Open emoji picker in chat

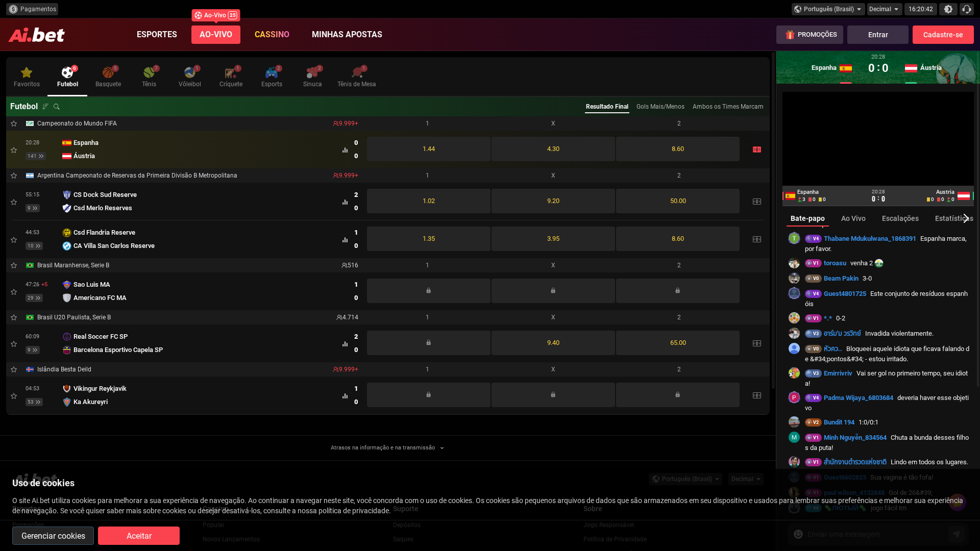point(798,534)
